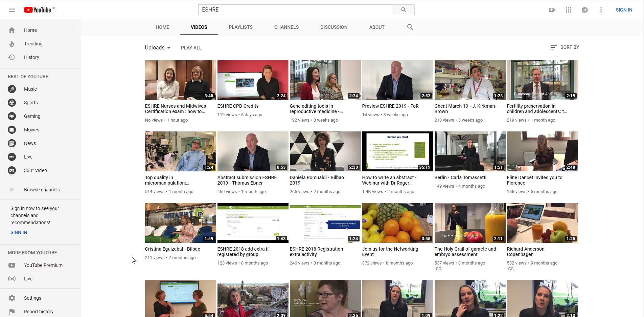
Task: Open the History sidebar label
Action: point(31,57)
